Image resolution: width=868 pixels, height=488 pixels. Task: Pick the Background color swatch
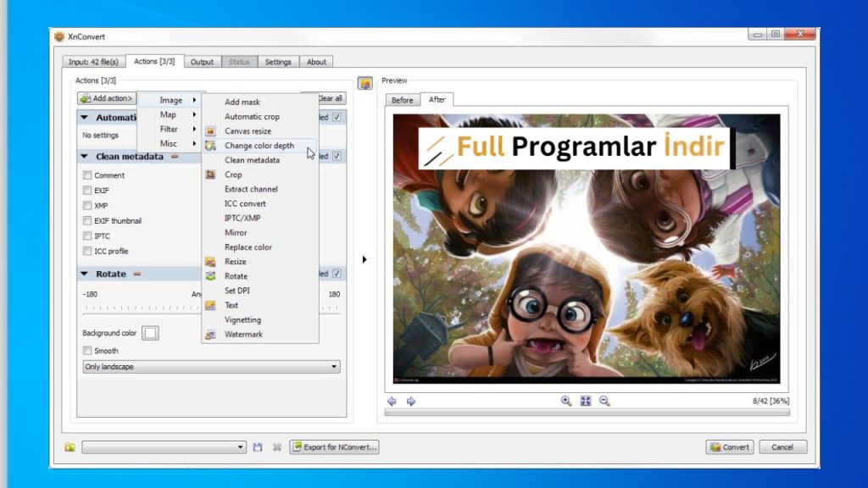coord(150,333)
